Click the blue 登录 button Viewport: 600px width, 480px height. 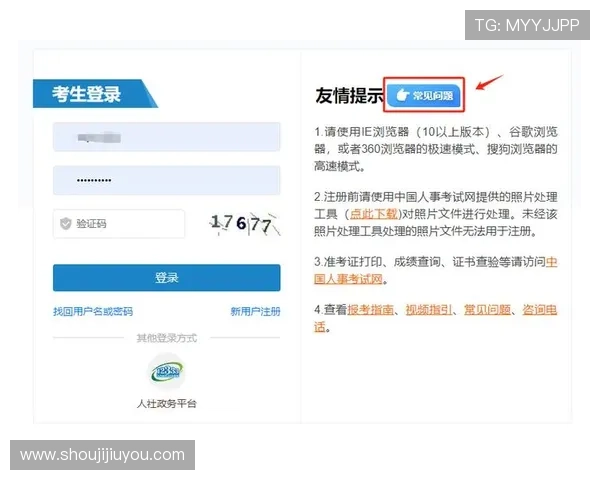(166, 278)
